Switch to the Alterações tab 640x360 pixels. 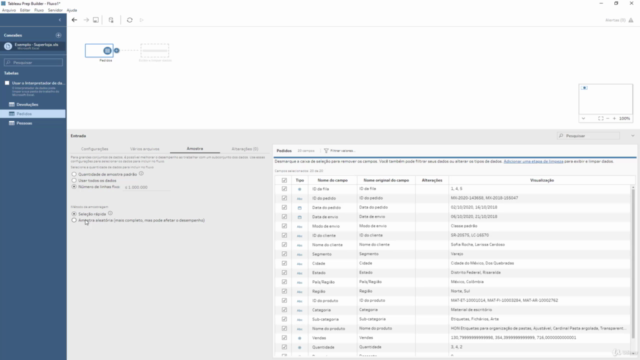coord(245,149)
